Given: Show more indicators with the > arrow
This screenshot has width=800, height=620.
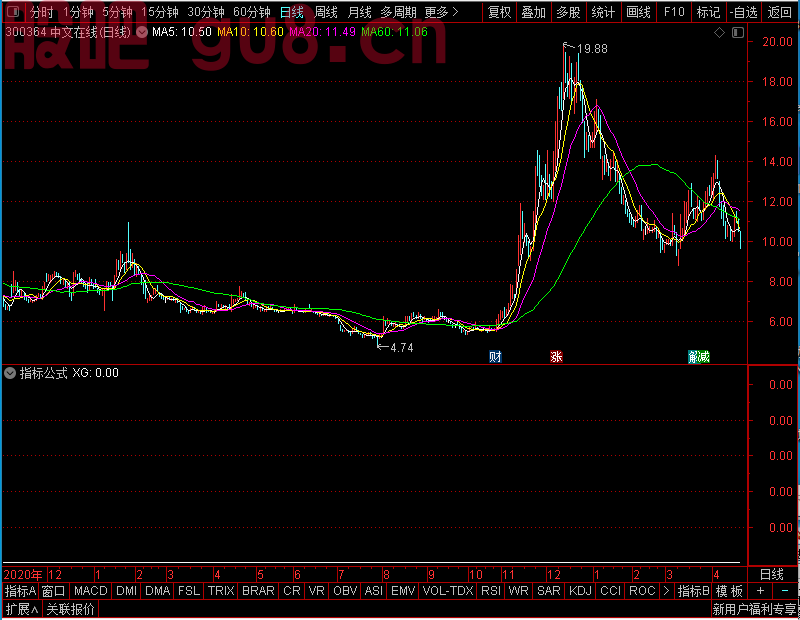Looking at the screenshot, I should 666,591.
